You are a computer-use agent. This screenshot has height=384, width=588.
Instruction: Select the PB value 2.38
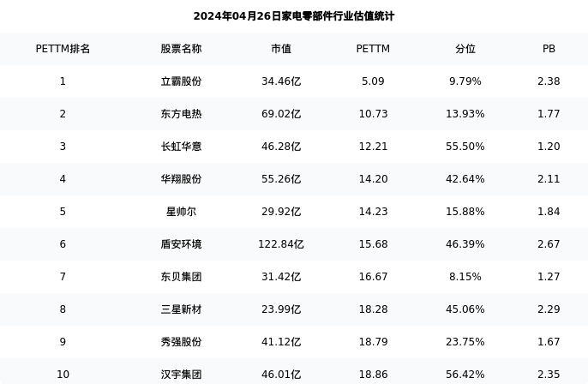(x=549, y=81)
